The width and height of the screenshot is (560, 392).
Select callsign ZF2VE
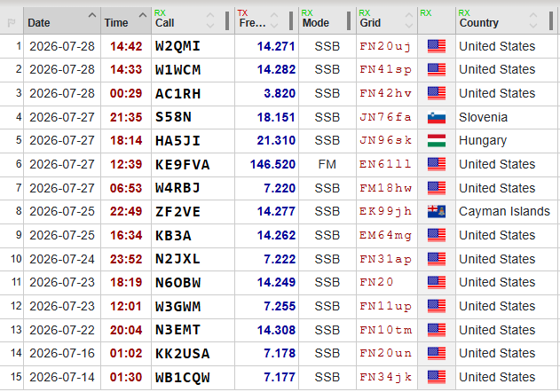tap(177, 212)
